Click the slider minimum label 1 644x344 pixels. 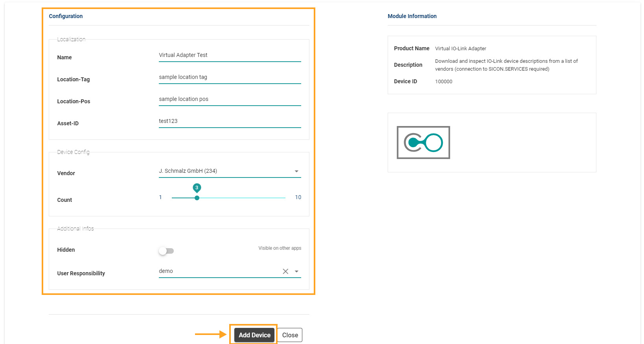click(160, 198)
